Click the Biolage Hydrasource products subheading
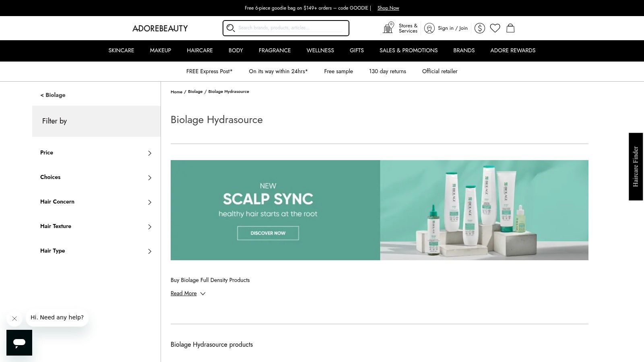 pyautogui.click(x=212, y=345)
